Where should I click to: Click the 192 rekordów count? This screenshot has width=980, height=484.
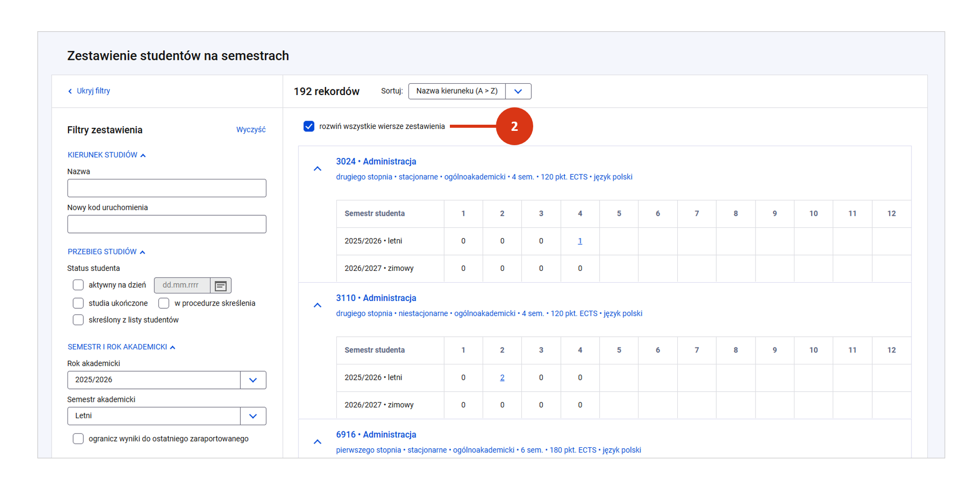click(326, 91)
